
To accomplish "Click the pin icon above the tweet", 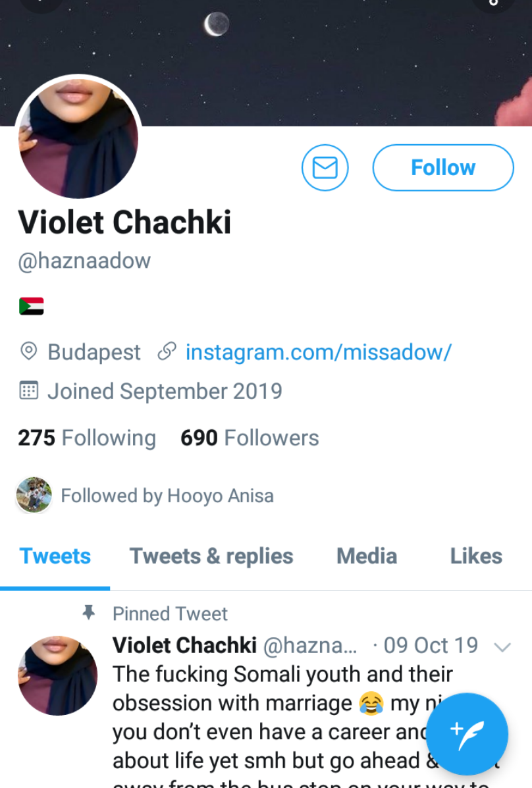I will (88, 614).
